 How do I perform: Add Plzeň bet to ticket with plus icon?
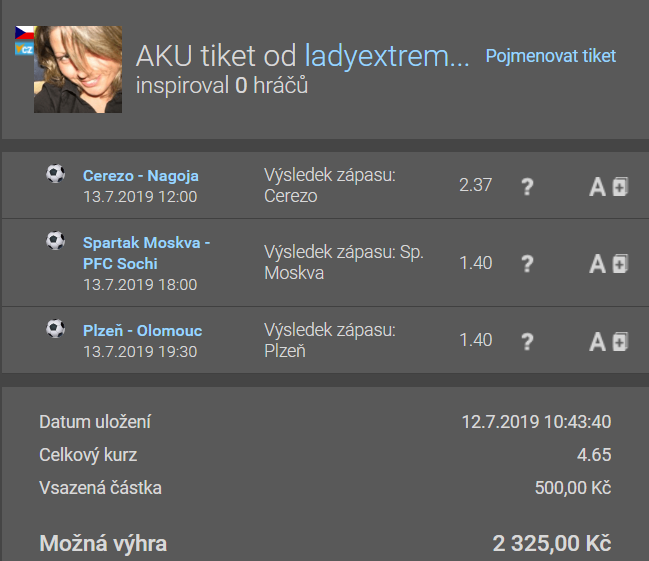pos(620,342)
